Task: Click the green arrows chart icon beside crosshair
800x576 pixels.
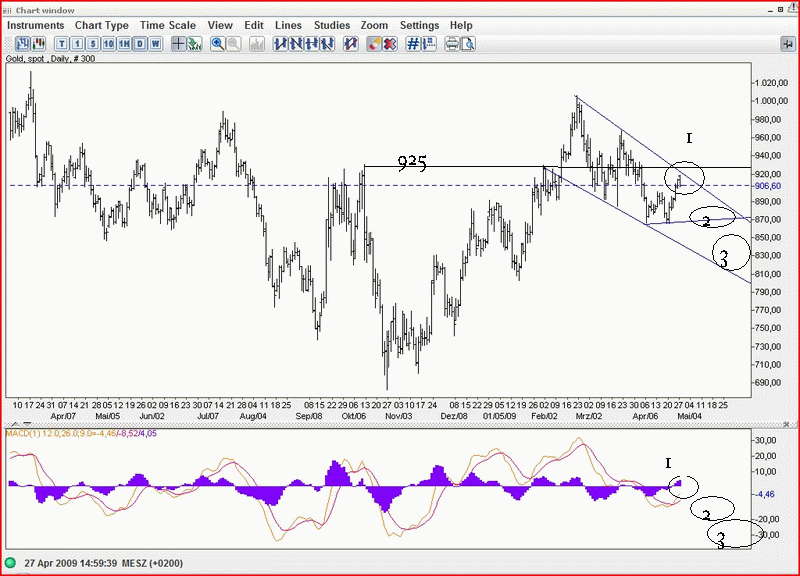Action: click(194, 44)
